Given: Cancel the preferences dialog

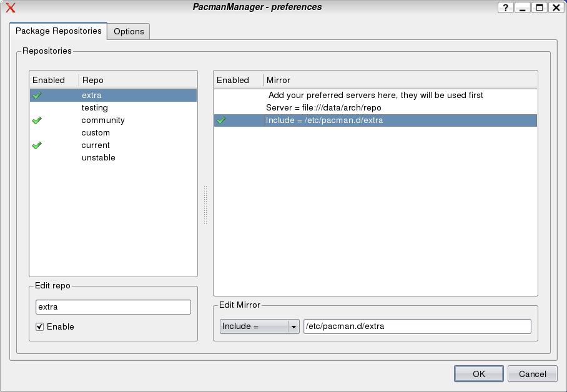Looking at the screenshot, I should (x=532, y=374).
